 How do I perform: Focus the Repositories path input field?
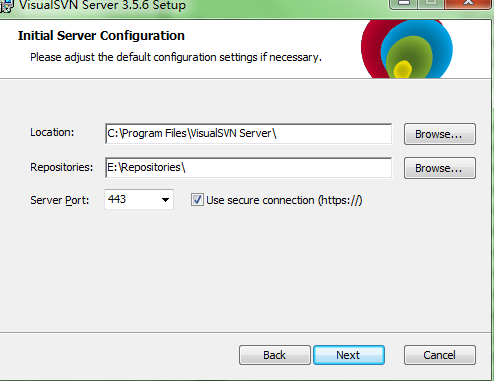pyautogui.click(x=249, y=168)
